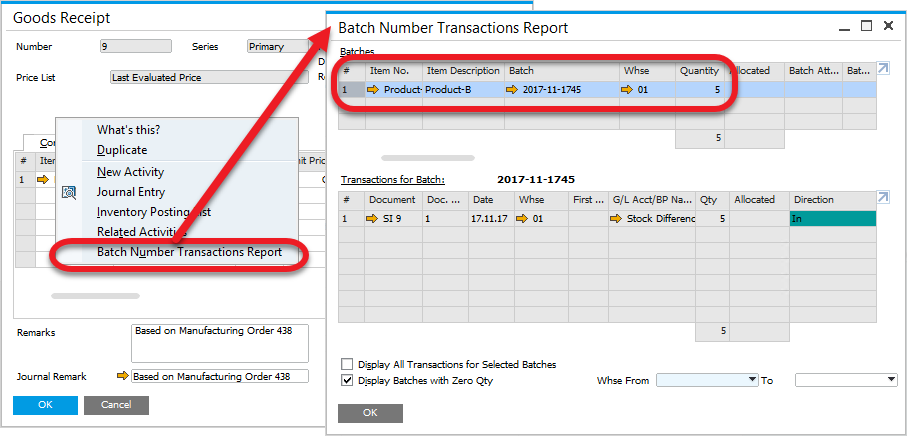This screenshot has height=436, width=907.
Task: Click the Document column header
Action: 393,200
